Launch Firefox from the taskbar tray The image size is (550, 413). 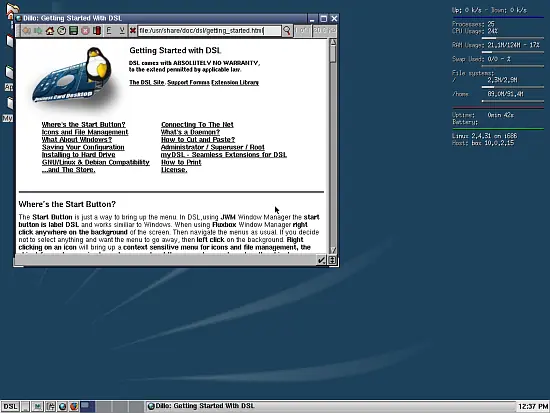[x=74, y=406]
